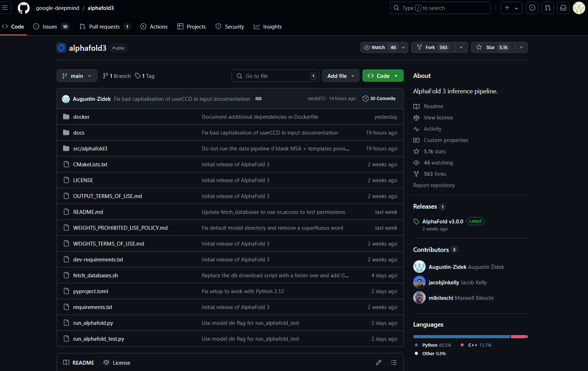Open the docker folder

point(81,117)
